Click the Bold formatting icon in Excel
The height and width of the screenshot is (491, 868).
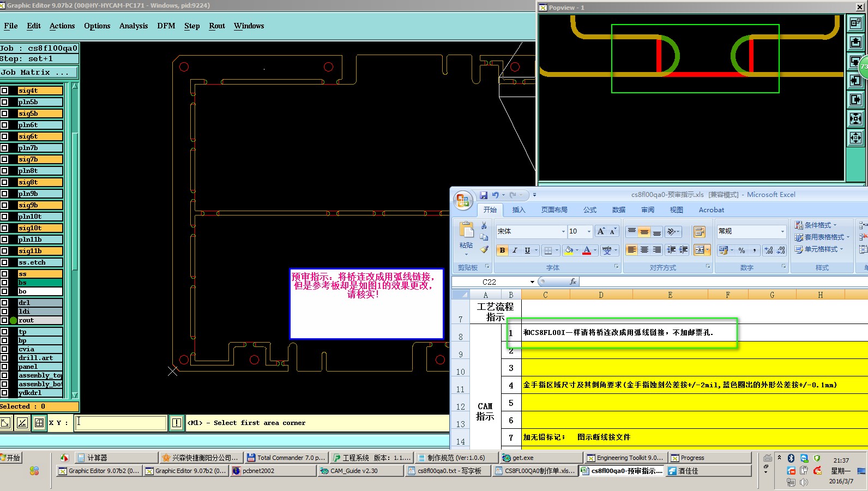502,250
